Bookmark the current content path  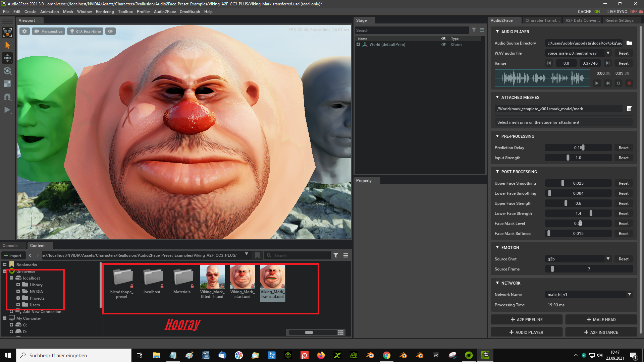257,255
